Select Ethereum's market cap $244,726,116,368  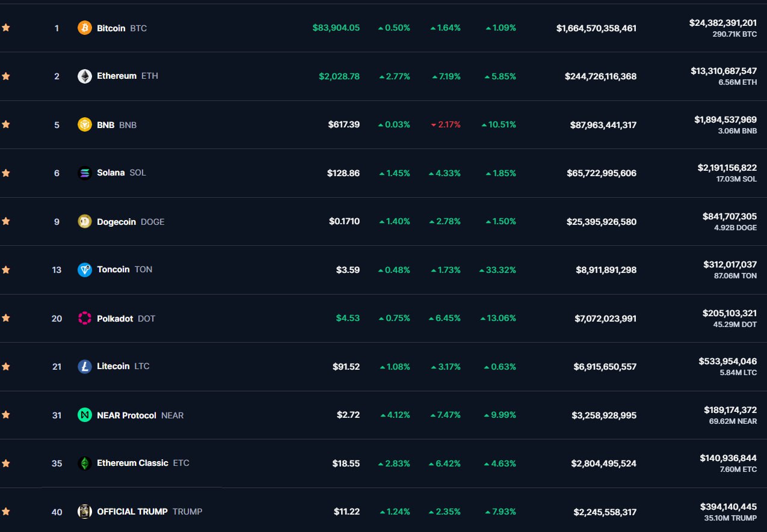[x=600, y=76]
